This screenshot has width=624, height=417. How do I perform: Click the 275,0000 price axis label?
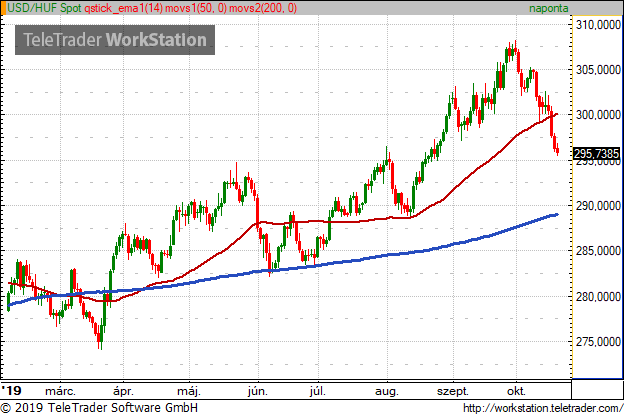click(x=598, y=341)
